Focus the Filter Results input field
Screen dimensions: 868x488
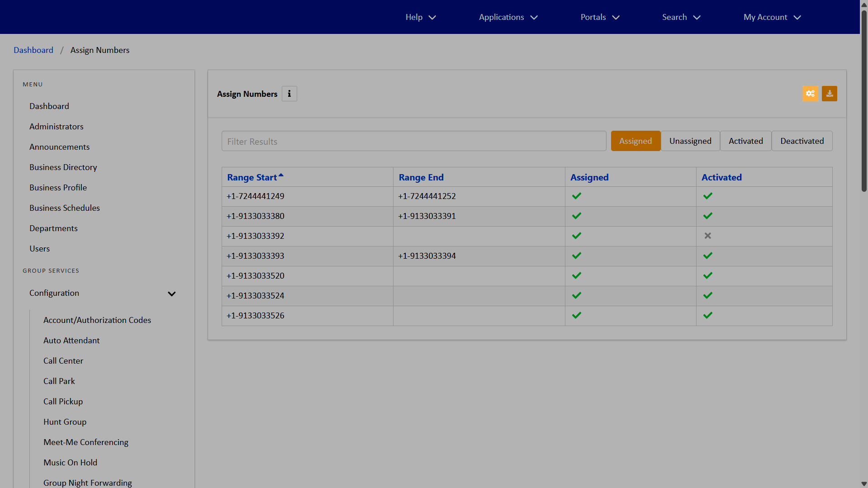(x=413, y=142)
